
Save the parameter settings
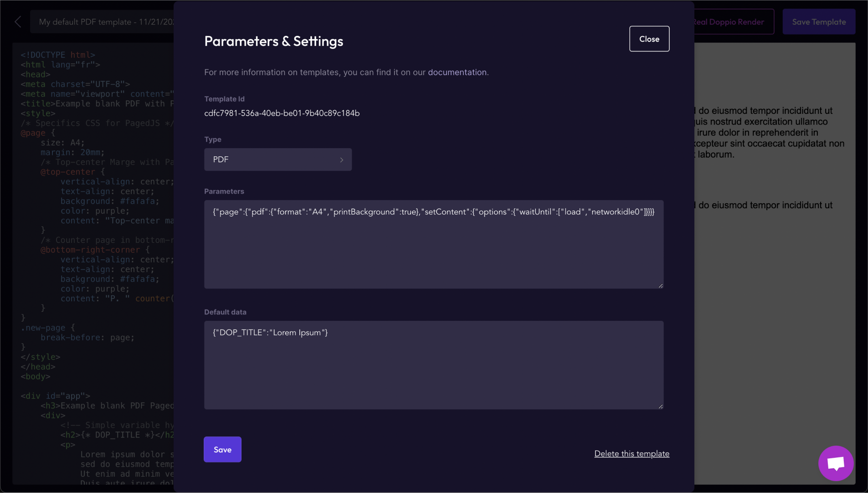222,449
